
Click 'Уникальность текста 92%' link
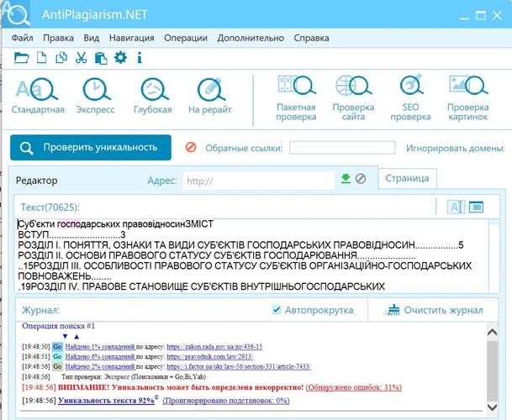[106, 401]
